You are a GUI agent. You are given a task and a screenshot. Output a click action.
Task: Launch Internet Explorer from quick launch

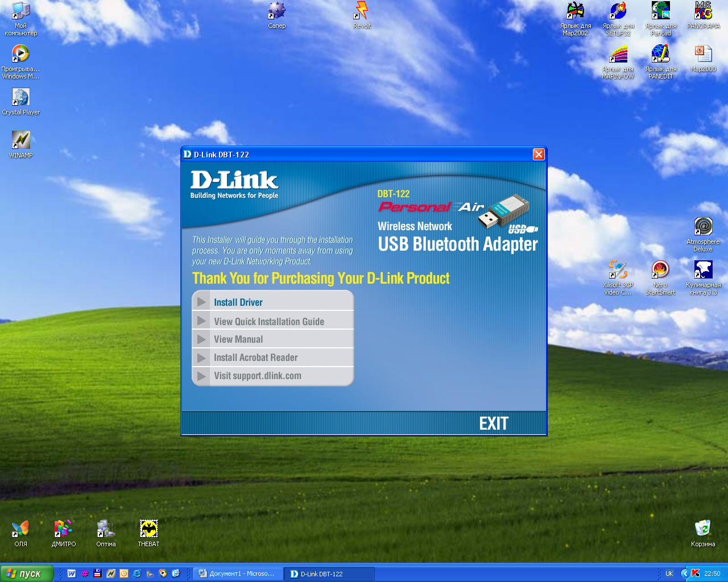click(137, 573)
